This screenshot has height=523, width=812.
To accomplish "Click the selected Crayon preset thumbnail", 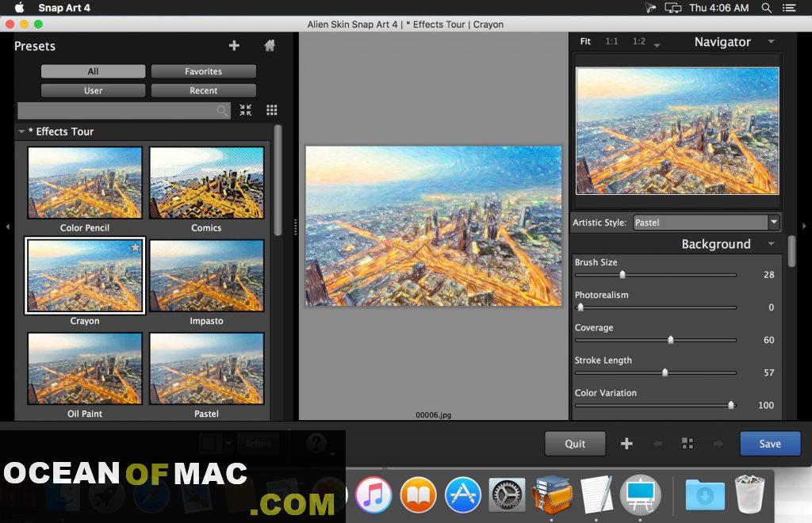I will tap(85, 275).
